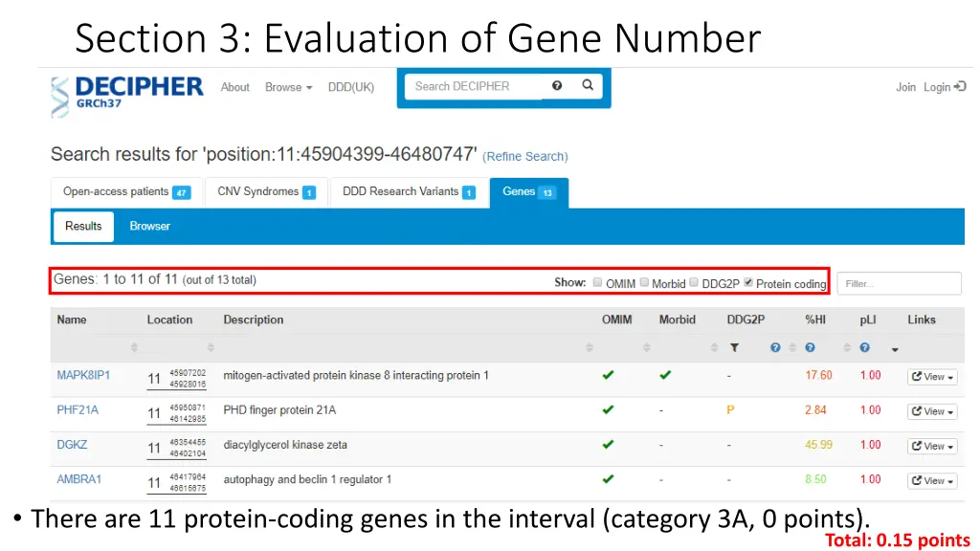
Task: Click the DDG2P column filter funnel icon
Action: (x=734, y=348)
